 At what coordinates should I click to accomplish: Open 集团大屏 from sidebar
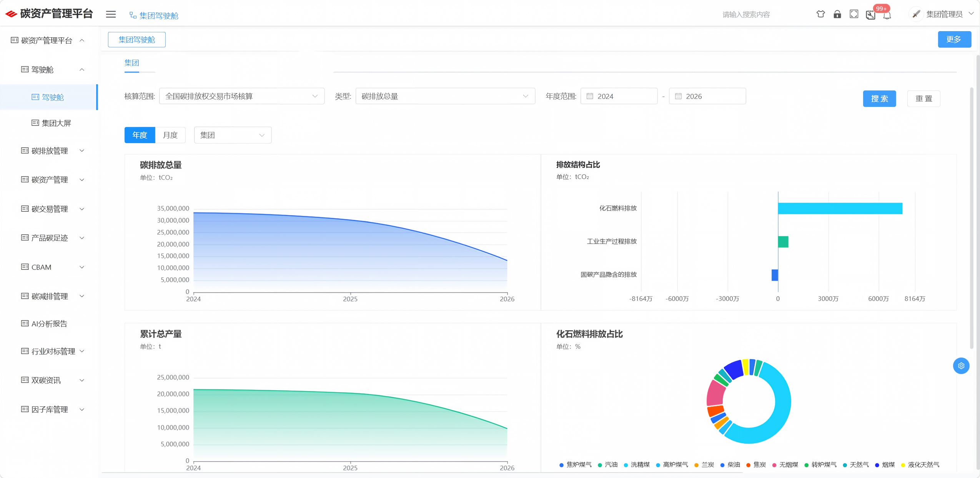[49, 123]
